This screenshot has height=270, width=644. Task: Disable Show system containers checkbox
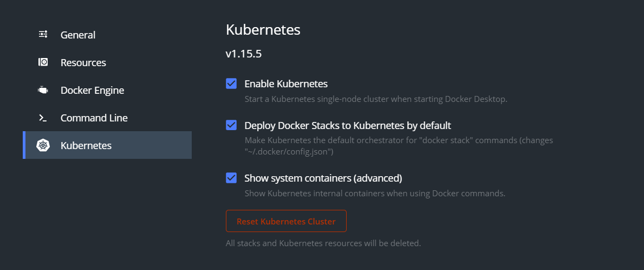pyautogui.click(x=231, y=178)
